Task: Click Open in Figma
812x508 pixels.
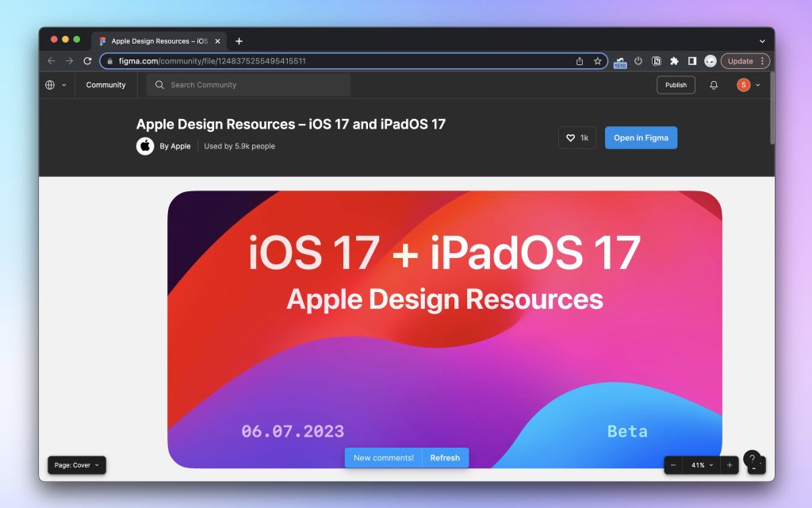Action: [x=641, y=138]
